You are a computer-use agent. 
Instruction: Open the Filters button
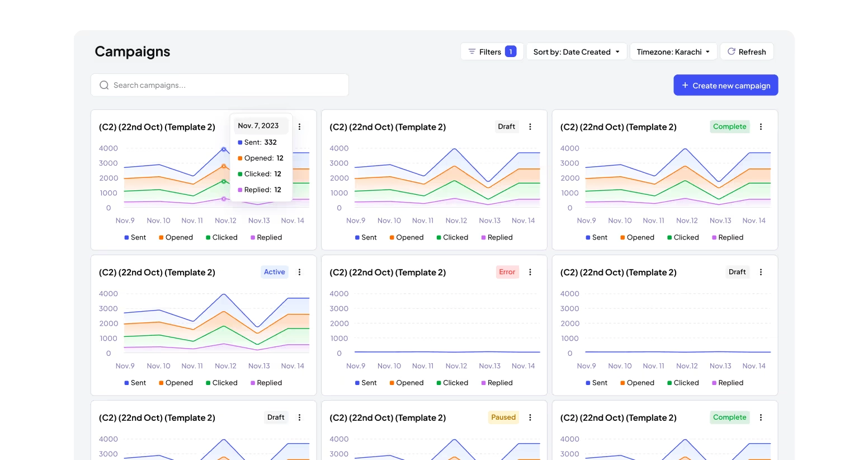[x=492, y=51]
